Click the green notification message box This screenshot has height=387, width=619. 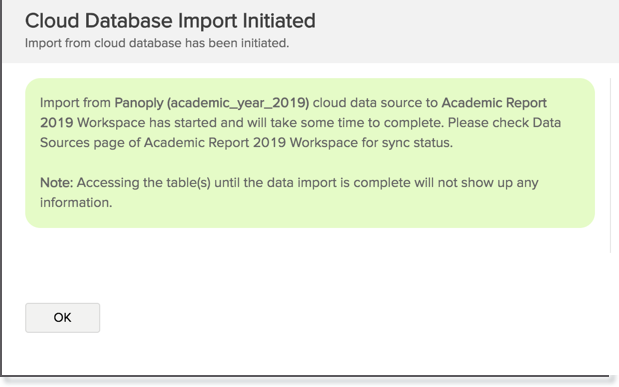(310, 153)
